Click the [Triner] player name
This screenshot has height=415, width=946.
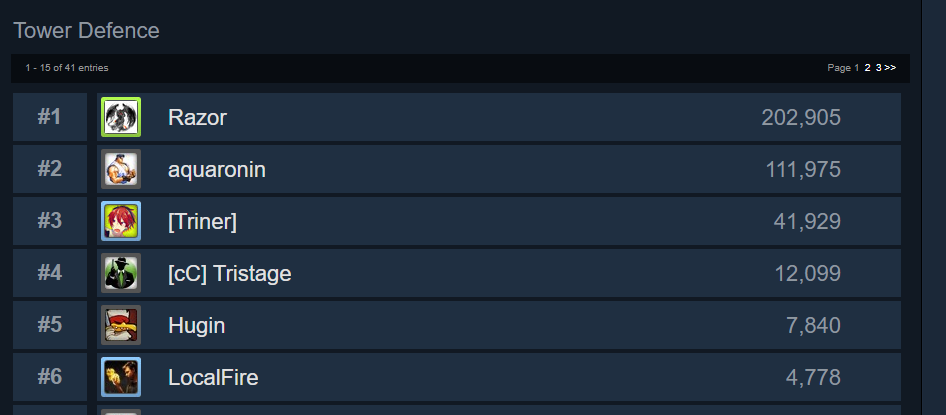point(202,222)
